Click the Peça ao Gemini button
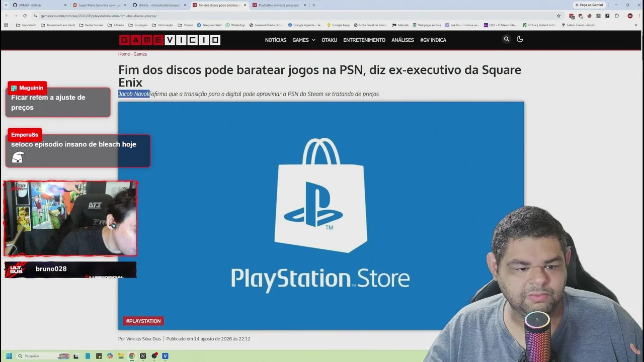This screenshot has height=362, width=644. pyautogui.click(x=589, y=5)
